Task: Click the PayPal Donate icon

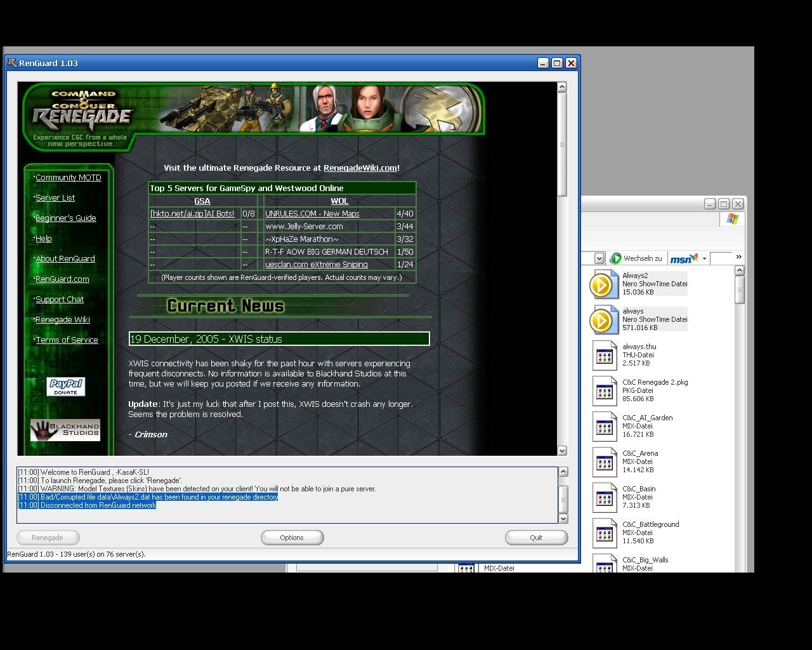Action: [66, 386]
